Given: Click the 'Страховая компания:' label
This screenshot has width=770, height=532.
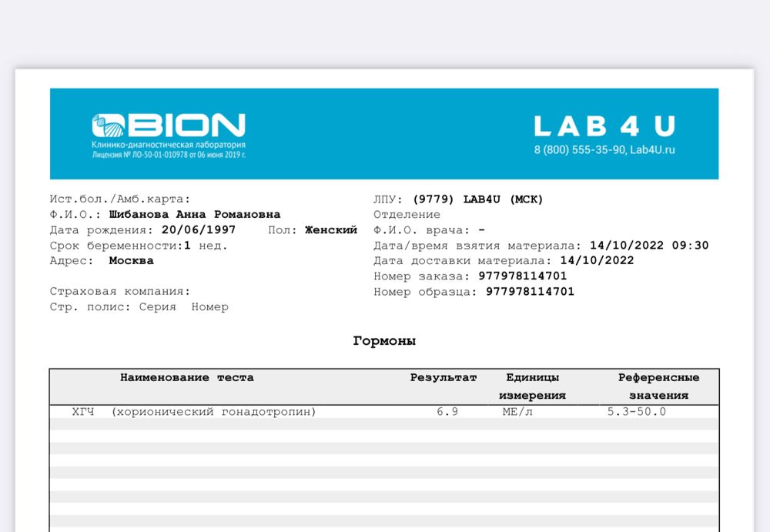Looking at the screenshot, I should [120, 291].
